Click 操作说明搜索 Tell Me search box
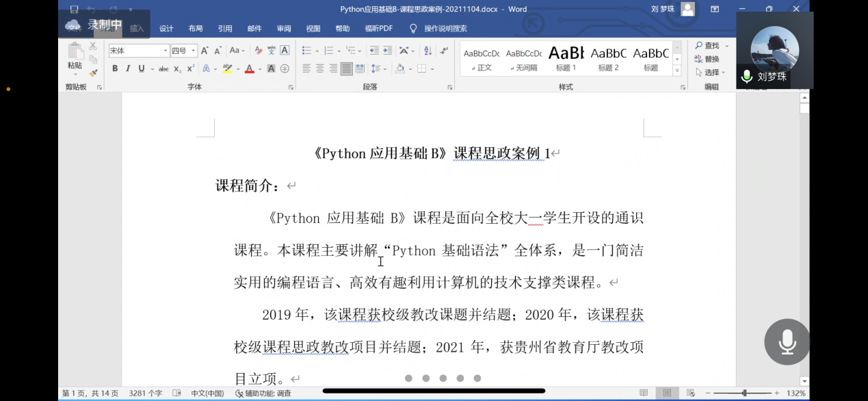Screen dimensions: 868x401 445,28
